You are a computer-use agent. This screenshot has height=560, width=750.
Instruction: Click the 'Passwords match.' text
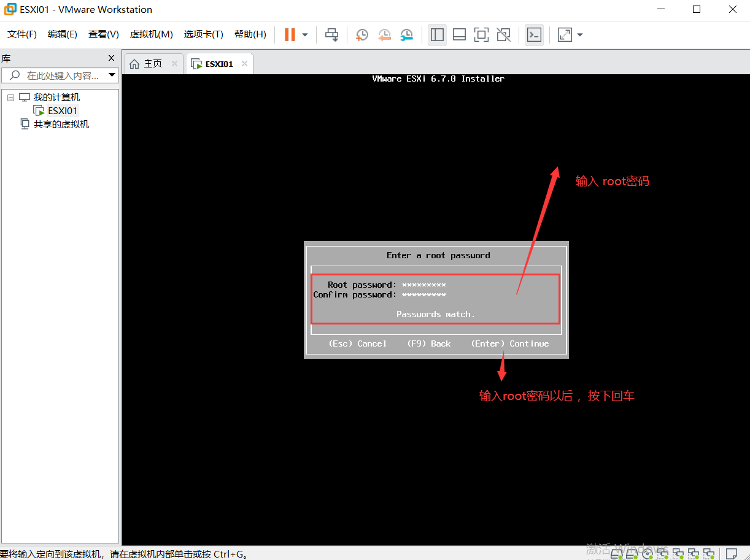tap(436, 314)
